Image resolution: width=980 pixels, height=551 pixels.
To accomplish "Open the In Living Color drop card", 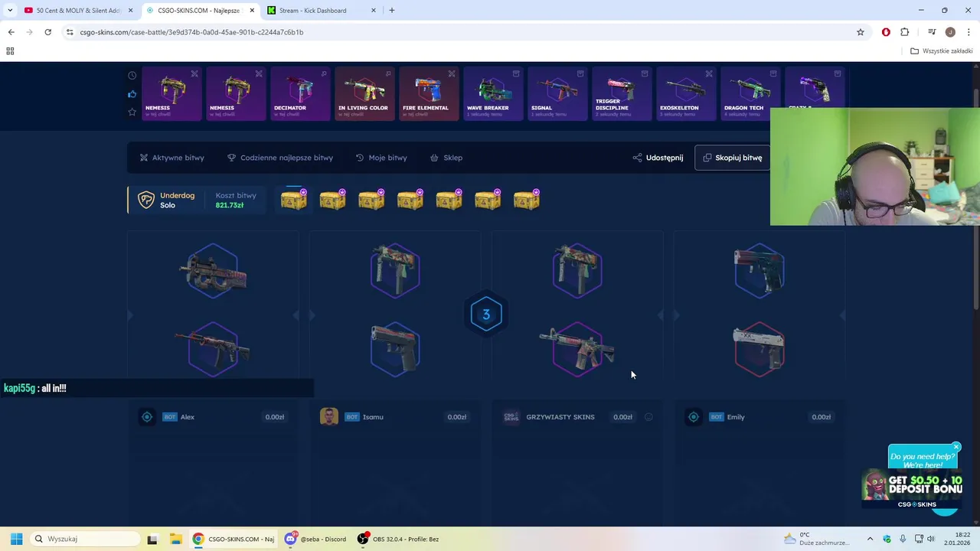I will (364, 94).
